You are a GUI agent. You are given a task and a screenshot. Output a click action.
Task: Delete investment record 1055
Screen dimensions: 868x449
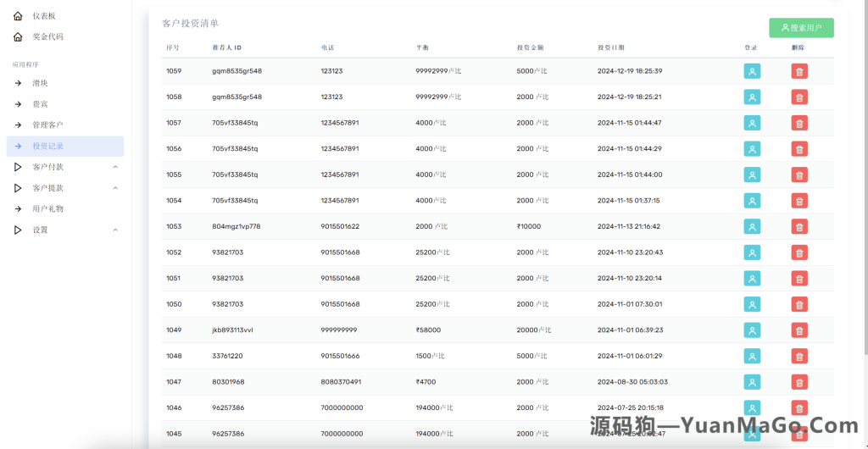click(x=799, y=175)
